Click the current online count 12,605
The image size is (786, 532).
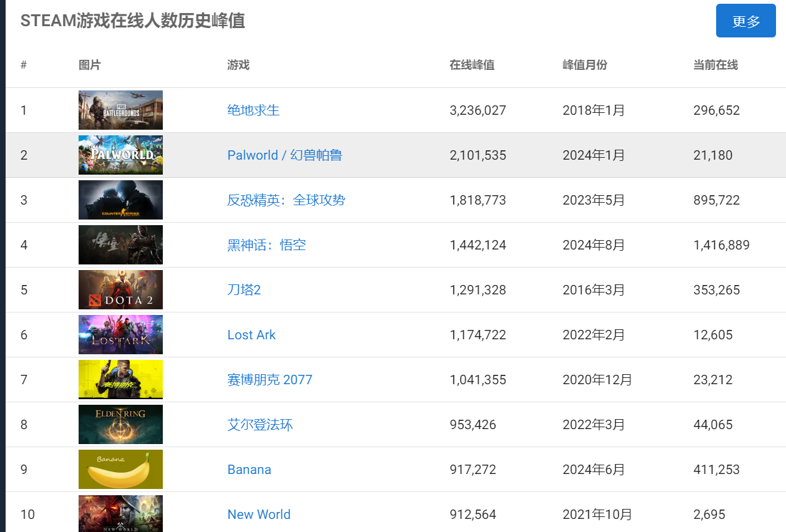tap(713, 335)
